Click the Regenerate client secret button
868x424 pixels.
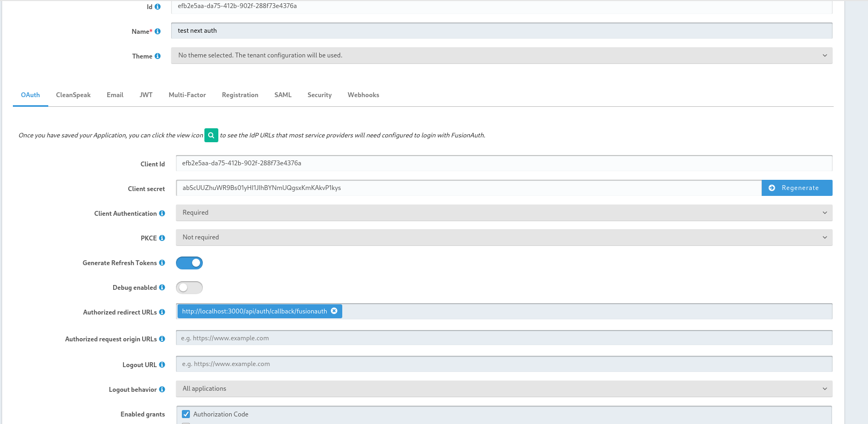797,188
